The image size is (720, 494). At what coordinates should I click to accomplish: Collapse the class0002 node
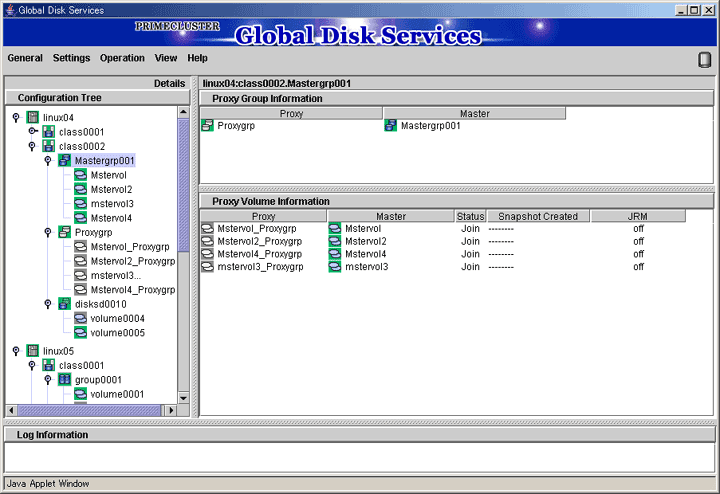tap(32, 146)
